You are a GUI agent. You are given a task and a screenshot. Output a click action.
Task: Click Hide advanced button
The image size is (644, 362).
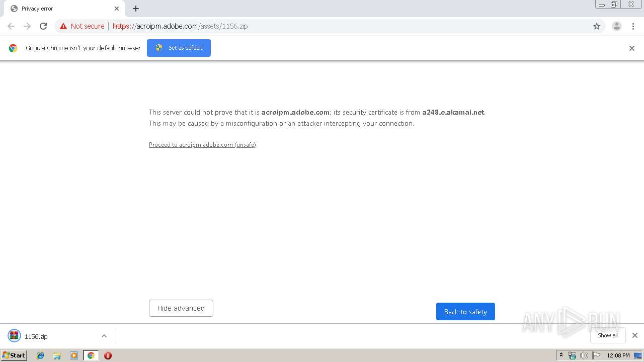click(x=181, y=308)
